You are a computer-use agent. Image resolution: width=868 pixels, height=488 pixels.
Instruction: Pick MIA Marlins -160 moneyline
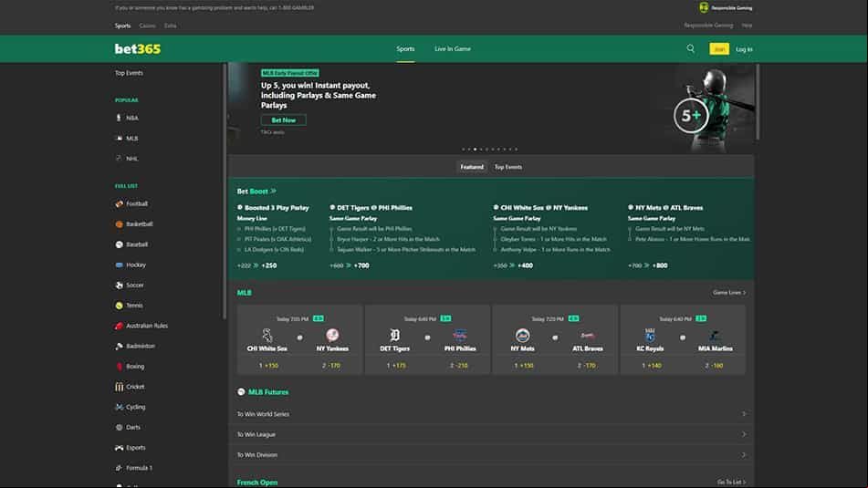pyautogui.click(x=714, y=366)
